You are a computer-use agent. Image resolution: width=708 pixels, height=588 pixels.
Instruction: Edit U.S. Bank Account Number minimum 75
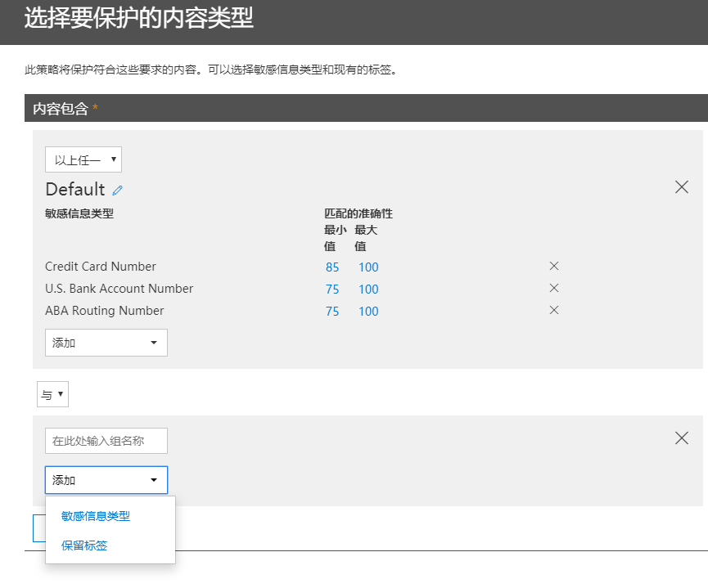coord(332,290)
